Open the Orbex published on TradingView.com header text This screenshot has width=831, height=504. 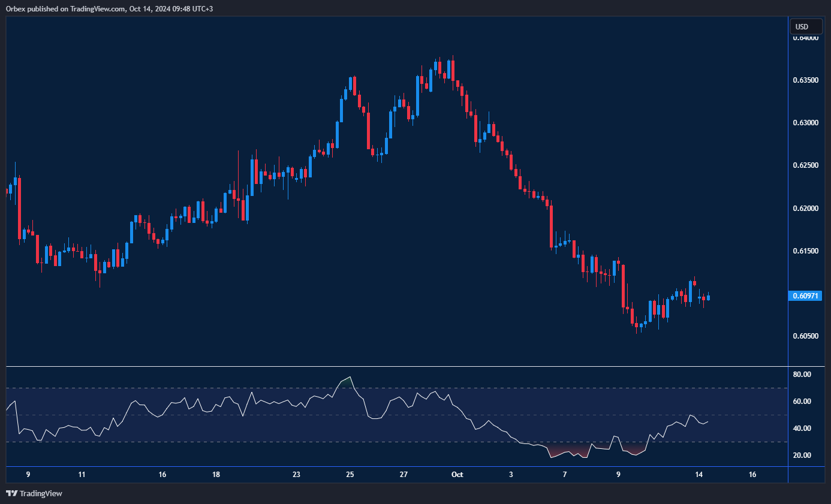107,8
